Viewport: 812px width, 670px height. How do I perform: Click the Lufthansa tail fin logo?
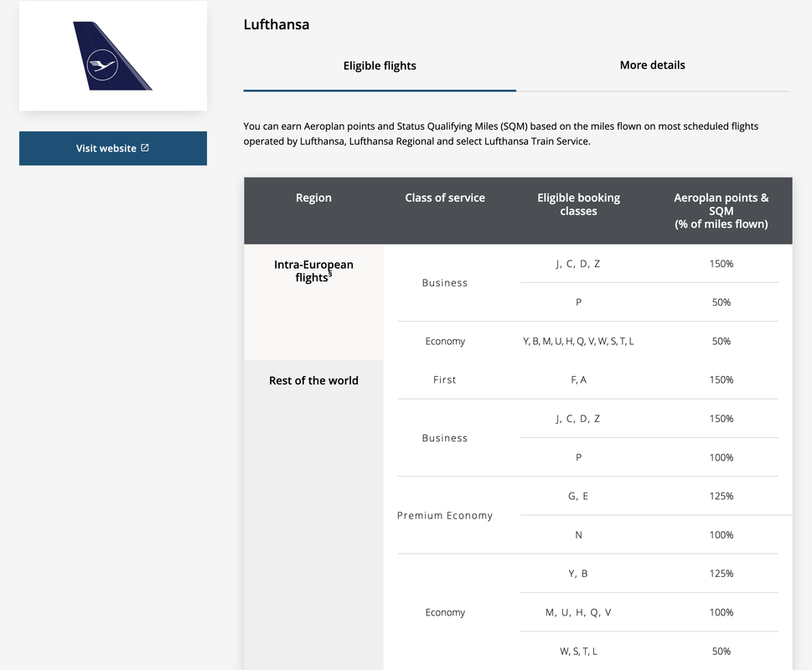click(x=112, y=56)
